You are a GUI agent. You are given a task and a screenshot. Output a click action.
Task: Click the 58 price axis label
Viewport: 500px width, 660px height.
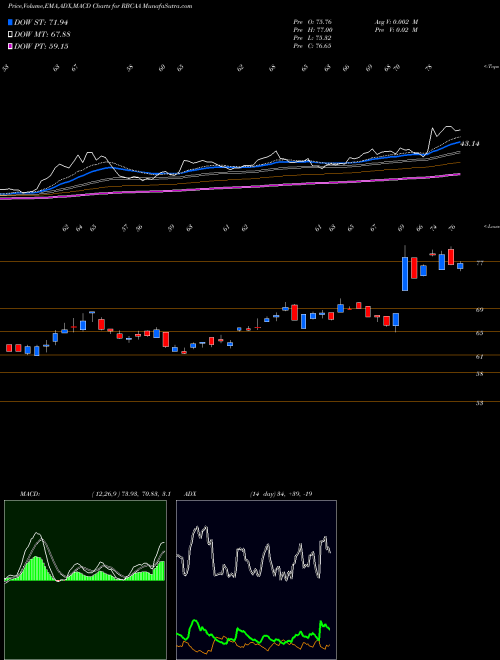[x=479, y=374]
